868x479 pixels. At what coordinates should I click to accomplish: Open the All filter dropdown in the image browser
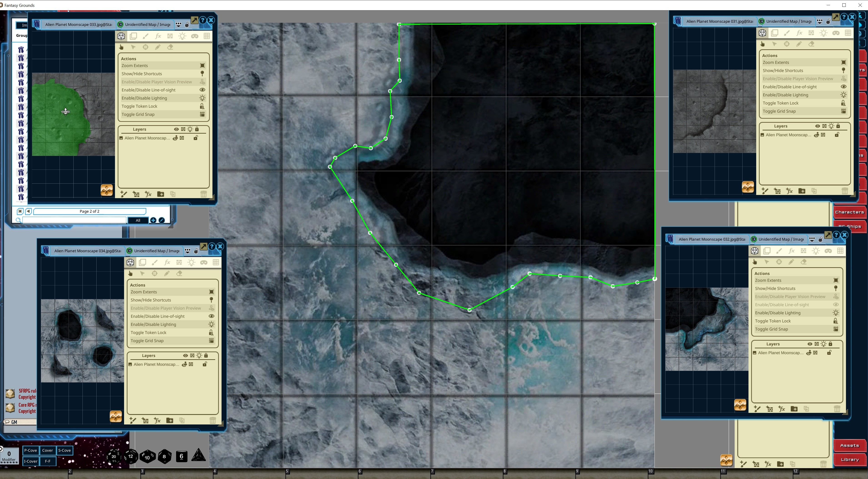138,220
